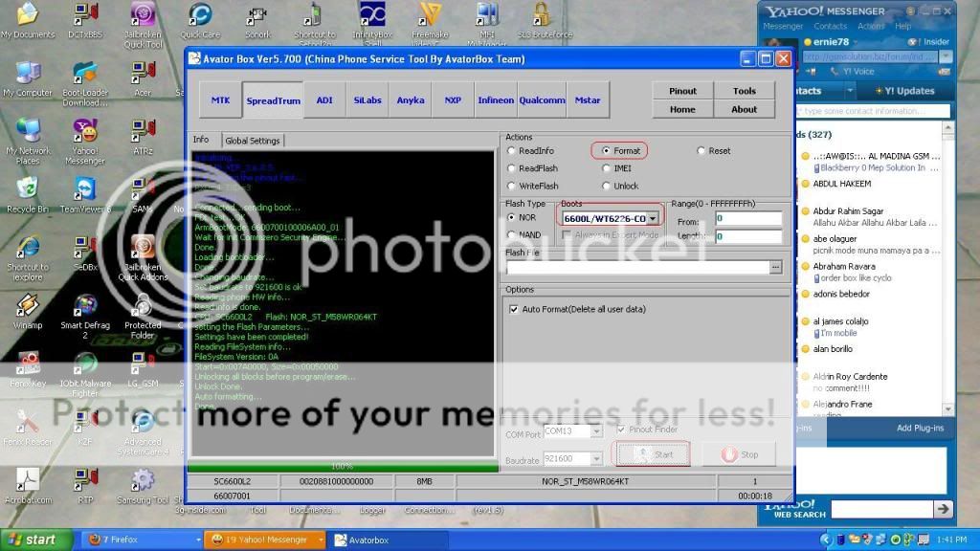Open the Recycle Bin desktop icon
Image resolution: width=980 pixels, height=551 pixels.
tap(27, 189)
